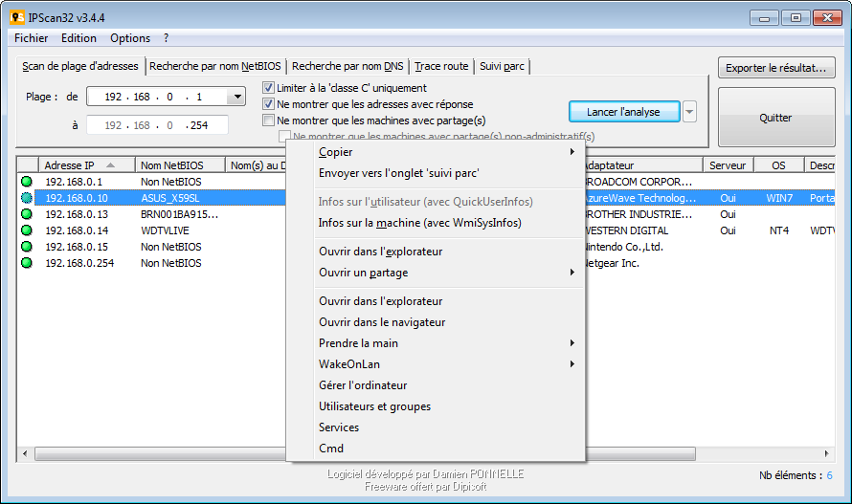Click the blue status icon for 192.168.0.10
Viewport: 852px width, 504px height.
pyautogui.click(x=27, y=198)
